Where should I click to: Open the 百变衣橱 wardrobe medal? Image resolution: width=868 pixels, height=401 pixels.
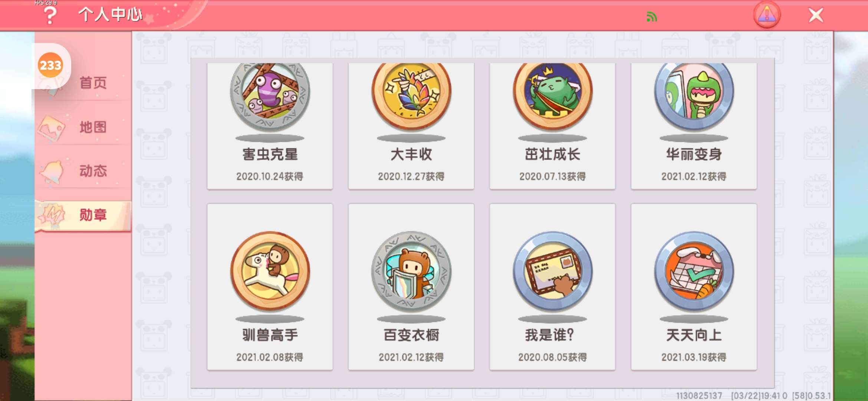[x=411, y=287]
